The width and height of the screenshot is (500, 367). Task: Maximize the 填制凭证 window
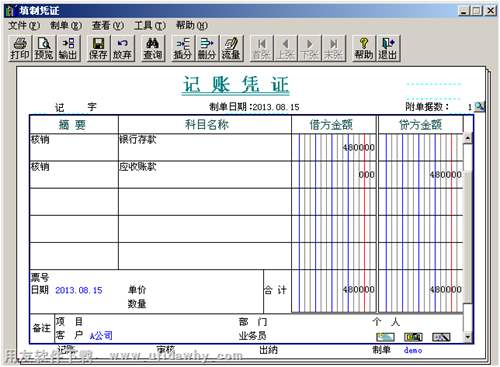click(476, 11)
